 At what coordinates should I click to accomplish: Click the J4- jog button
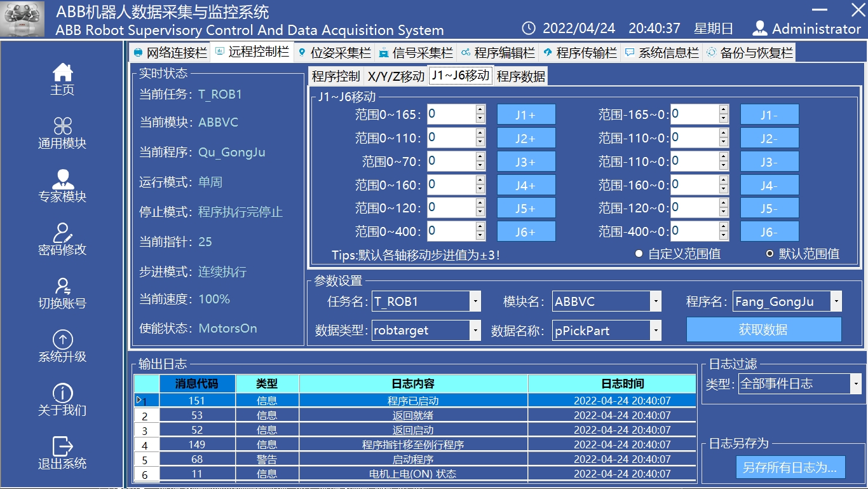pos(770,185)
